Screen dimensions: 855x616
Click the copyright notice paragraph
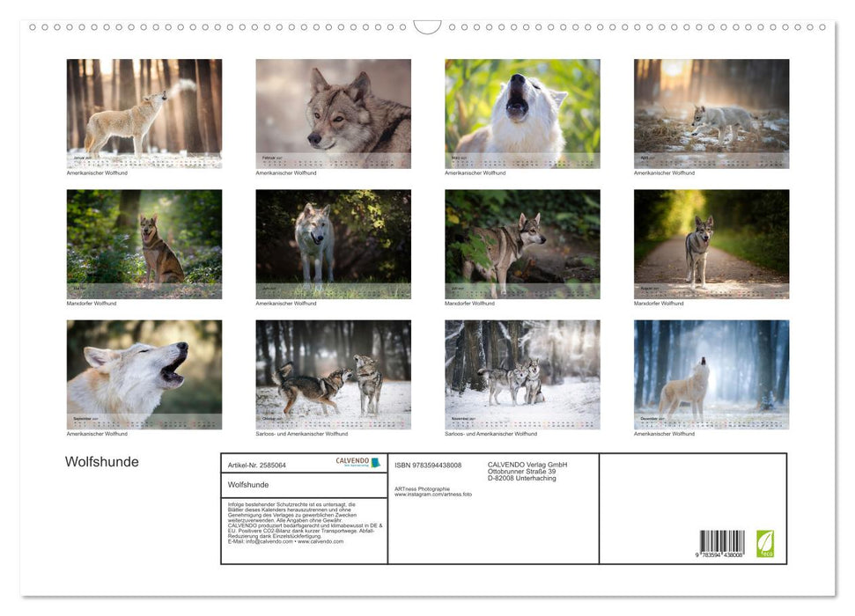pos(305,523)
